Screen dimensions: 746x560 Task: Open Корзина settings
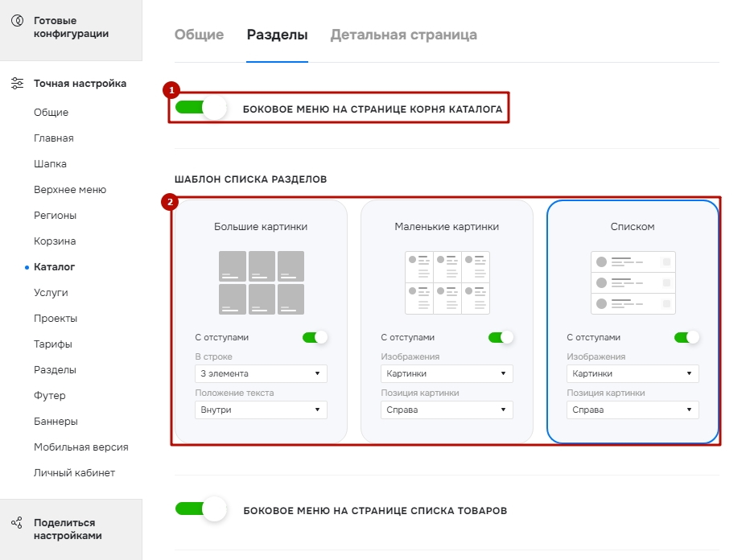point(55,241)
